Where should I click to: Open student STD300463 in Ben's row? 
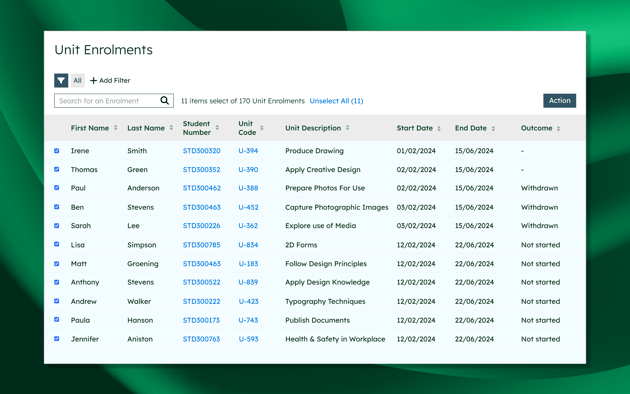[x=202, y=207]
